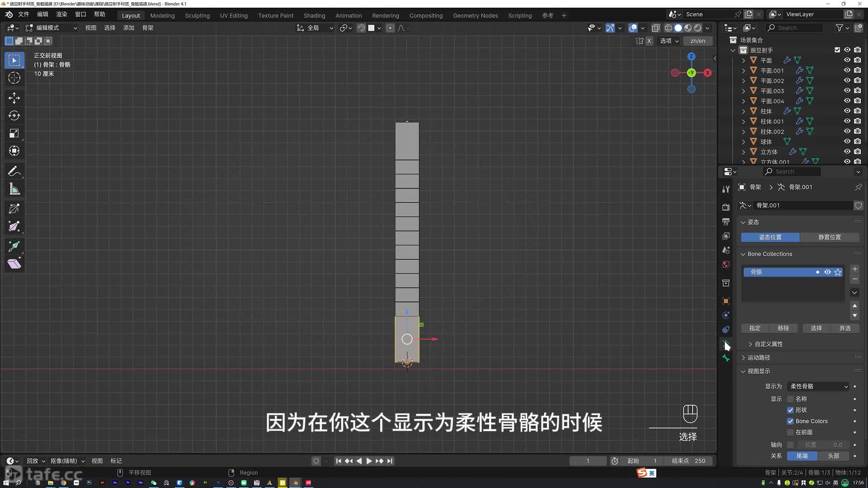Open the 选项 dropdown in viewport header
868x488 pixels.
point(669,41)
